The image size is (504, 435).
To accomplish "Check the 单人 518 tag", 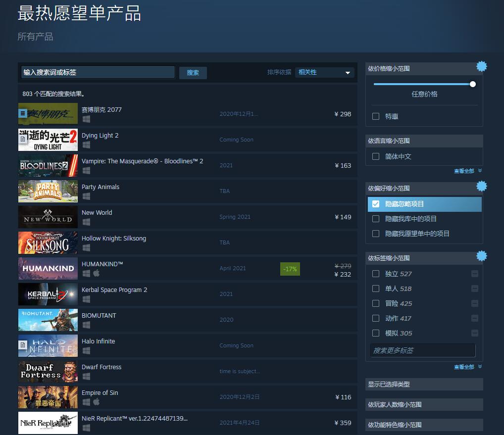I will point(375,289).
